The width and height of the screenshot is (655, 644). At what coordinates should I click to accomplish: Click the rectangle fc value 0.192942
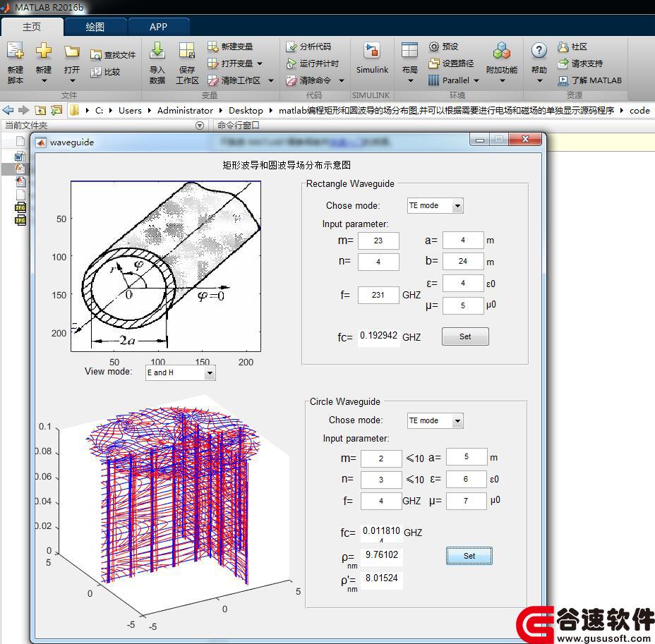[378, 336]
